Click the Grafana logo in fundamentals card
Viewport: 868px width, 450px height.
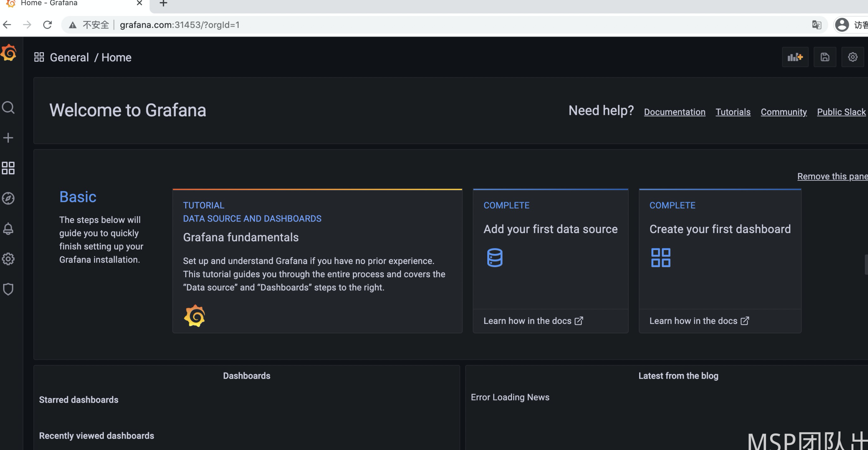(x=194, y=316)
